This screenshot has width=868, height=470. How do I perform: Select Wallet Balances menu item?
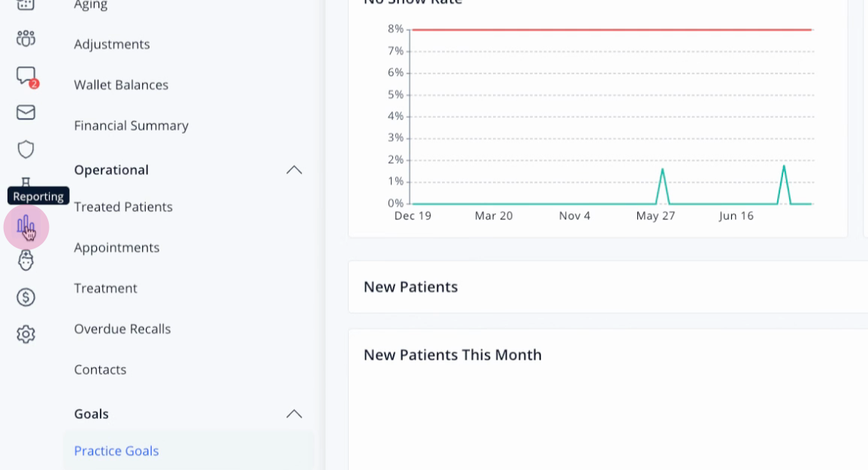click(x=121, y=85)
